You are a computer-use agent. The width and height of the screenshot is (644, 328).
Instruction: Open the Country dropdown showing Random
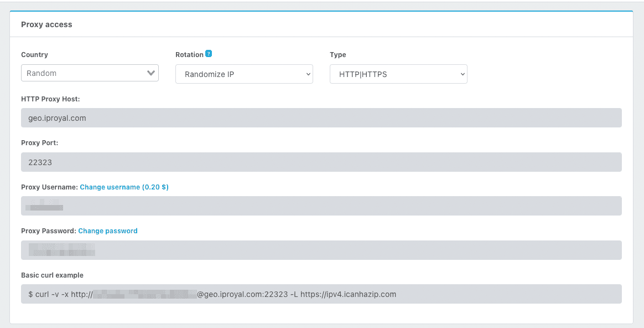point(89,73)
